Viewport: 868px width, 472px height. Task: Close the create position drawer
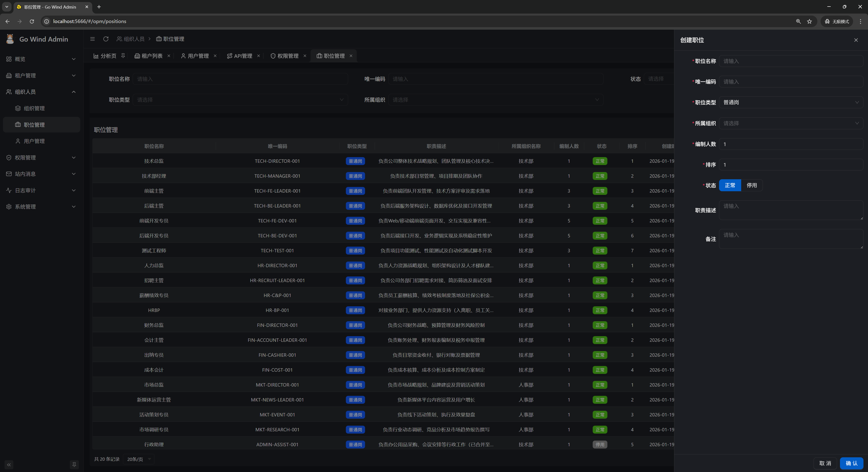pyautogui.click(x=856, y=40)
